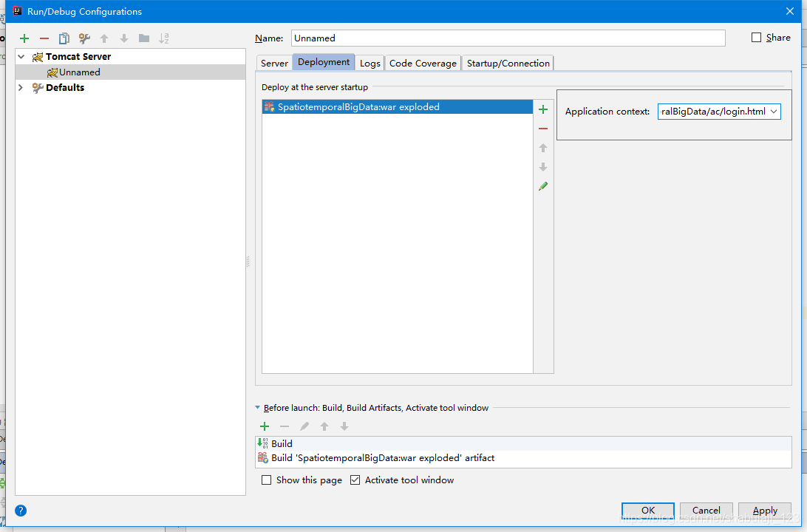Open help question mark icon

coord(21,511)
